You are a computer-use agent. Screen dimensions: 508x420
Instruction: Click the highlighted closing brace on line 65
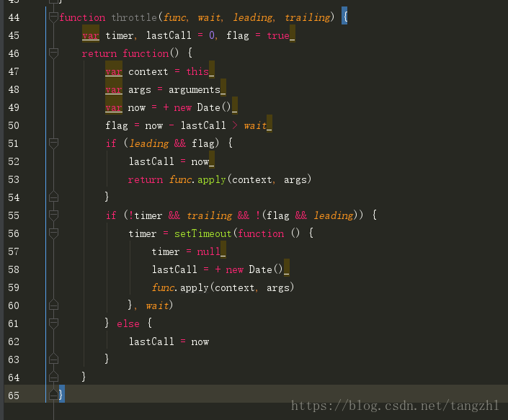point(61,394)
